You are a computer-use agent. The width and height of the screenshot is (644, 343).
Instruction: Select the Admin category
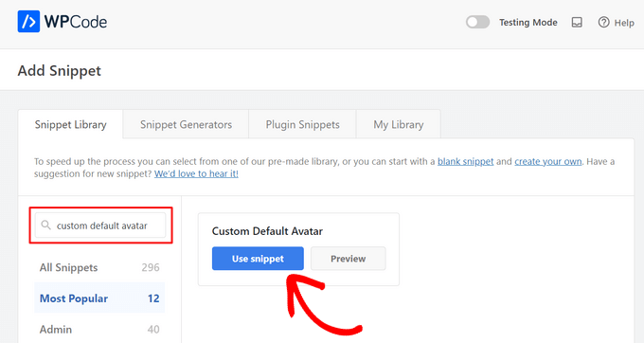click(99, 329)
